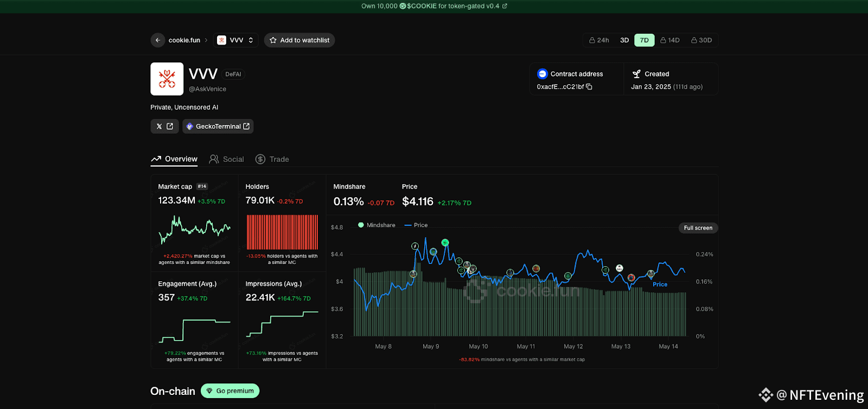The height and width of the screenshot is (409, 868).
Task: Open the @AskVenice handle
Action: pos(207,89)
